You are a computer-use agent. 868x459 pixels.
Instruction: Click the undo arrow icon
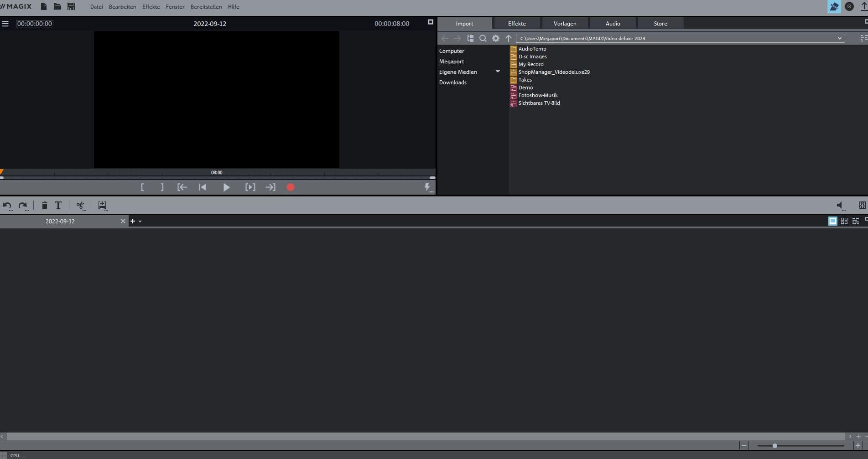[7, 206]
